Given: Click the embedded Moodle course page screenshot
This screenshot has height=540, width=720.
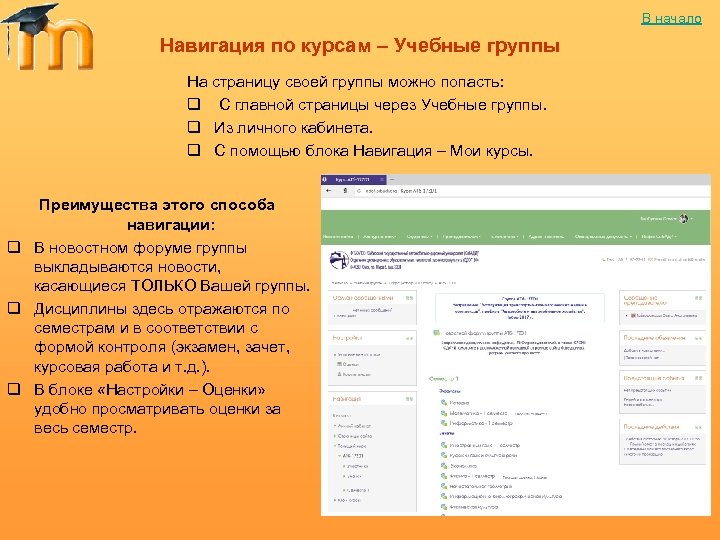Looking at the screenshot, I should pos(516,345).
